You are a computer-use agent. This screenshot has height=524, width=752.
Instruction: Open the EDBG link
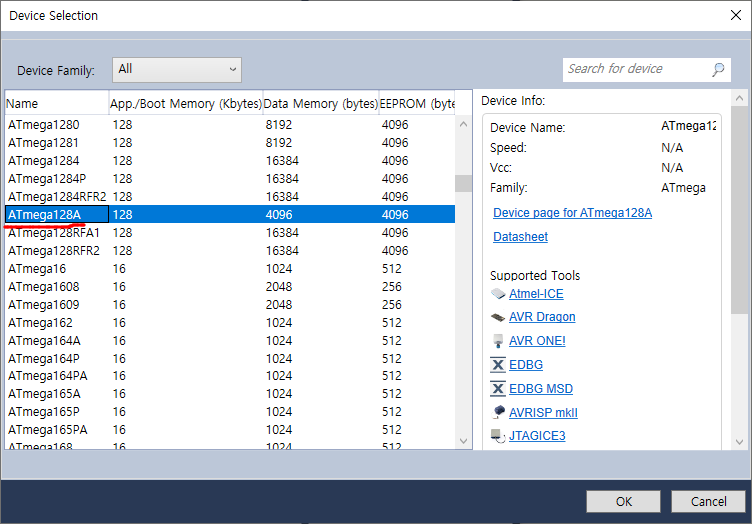click(526, 365)
